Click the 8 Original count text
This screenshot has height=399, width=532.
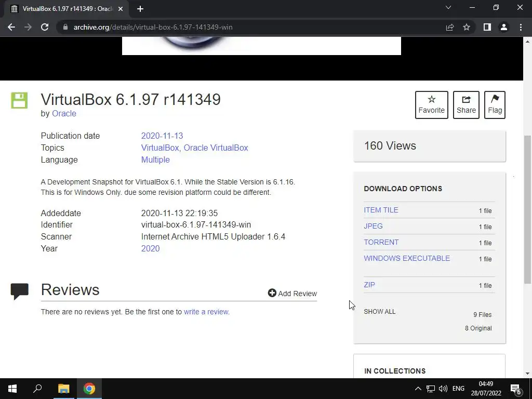478,328
